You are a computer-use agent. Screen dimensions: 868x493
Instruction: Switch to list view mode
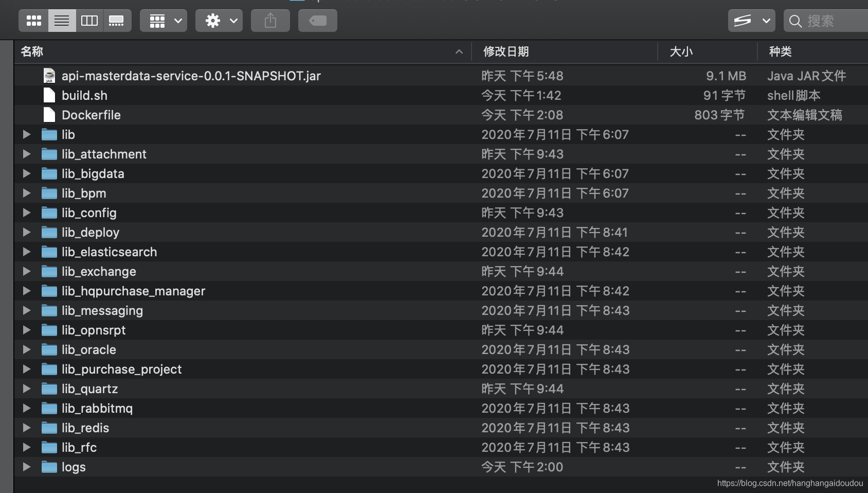click(62, 21)
